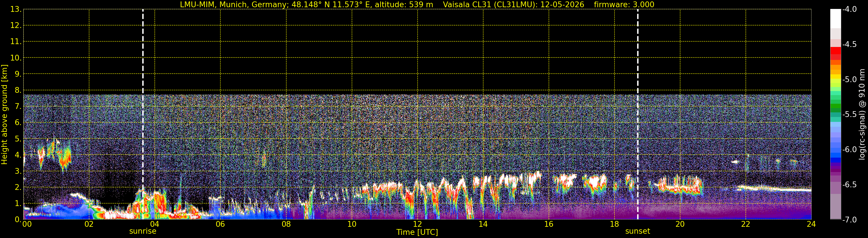Click the white cloud layer after 22 UTC
The image size is (868, 238).
(x=773, y=188)
